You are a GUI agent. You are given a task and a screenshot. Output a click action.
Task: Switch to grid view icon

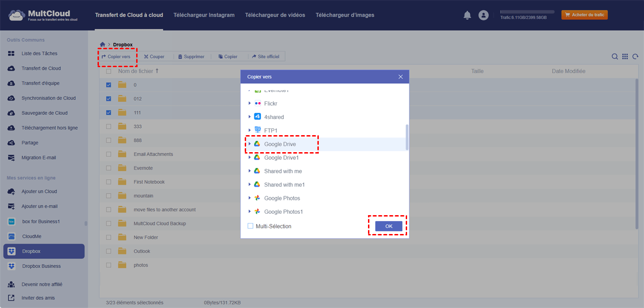[x=625, y=57]
